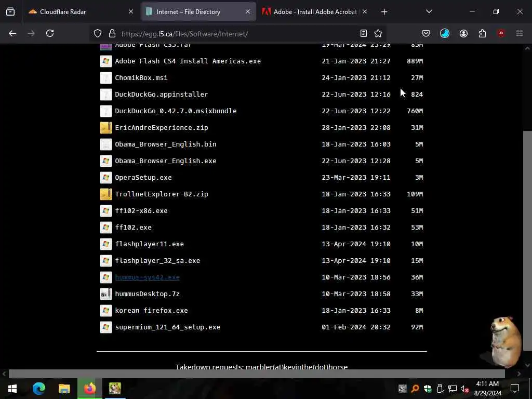Go back to the previous page
Screen dimensions: 532x399
pyautogui.click(x=12, y=33)
